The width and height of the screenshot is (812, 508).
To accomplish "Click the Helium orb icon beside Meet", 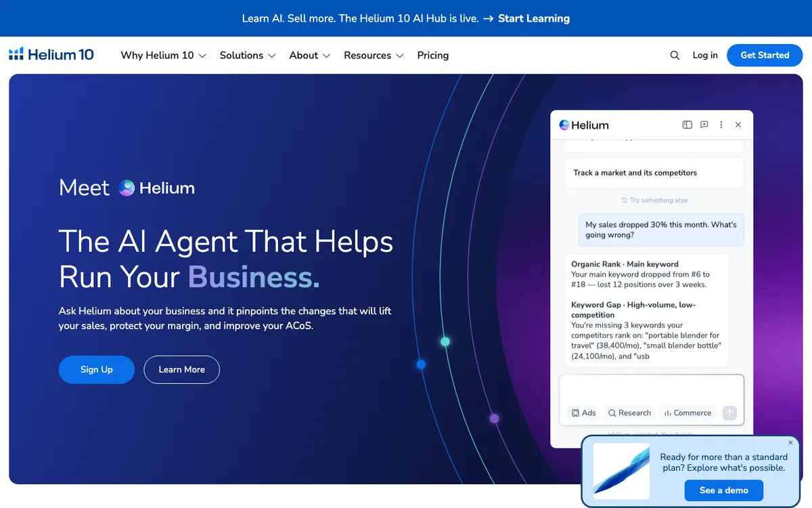I will [x=127, y=188].
